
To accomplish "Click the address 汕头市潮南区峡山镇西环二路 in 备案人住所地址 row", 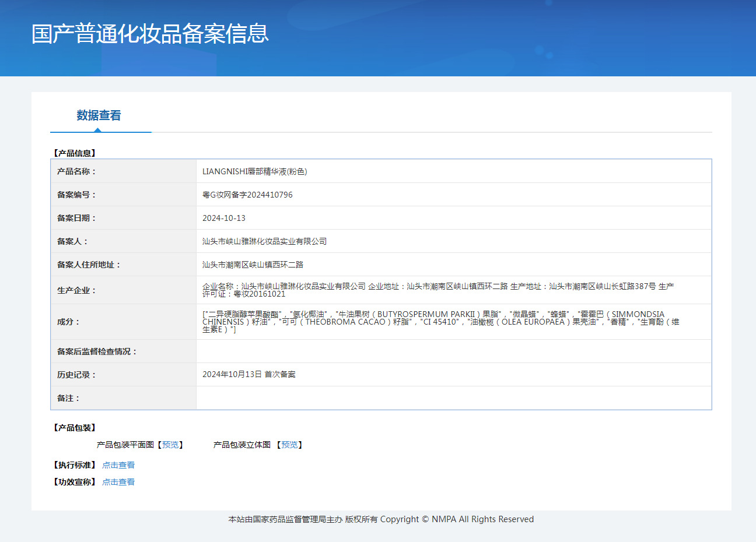I will (x=253, y=265).
